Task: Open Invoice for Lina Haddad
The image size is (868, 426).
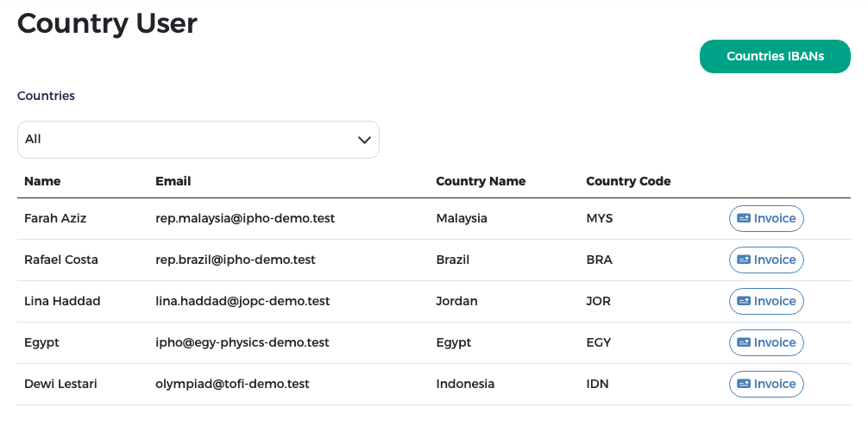Action: tap(766, 302)
